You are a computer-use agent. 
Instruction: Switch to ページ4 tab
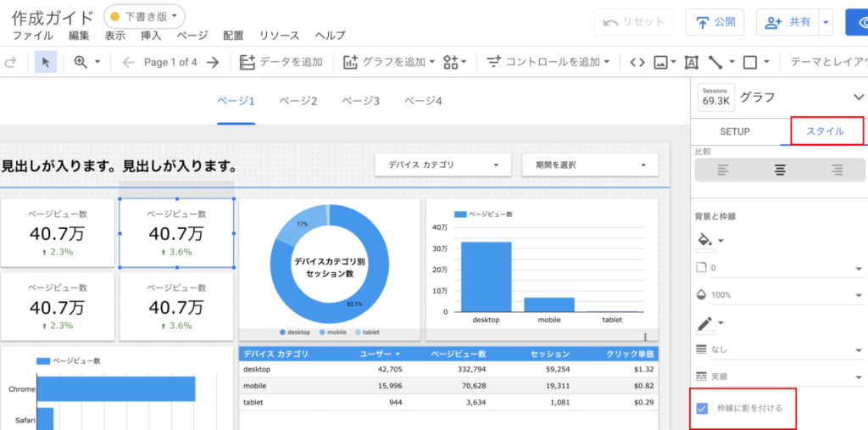point(422,101)
